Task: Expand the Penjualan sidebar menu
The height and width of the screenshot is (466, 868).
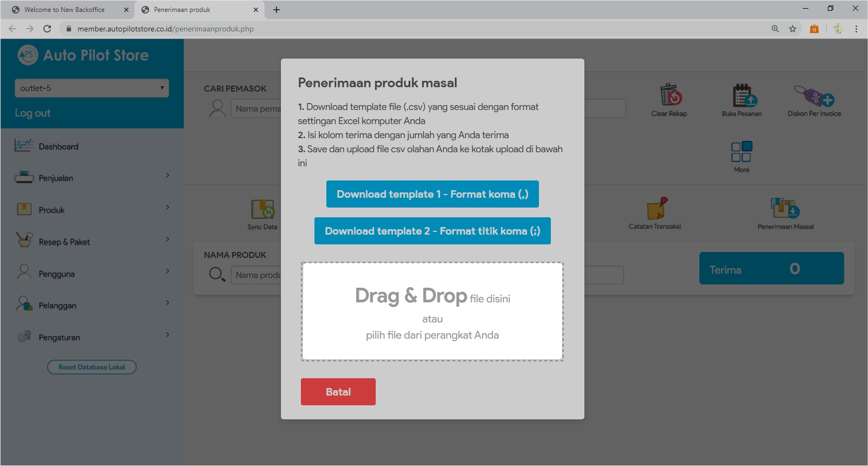Action: pos(92,178)
